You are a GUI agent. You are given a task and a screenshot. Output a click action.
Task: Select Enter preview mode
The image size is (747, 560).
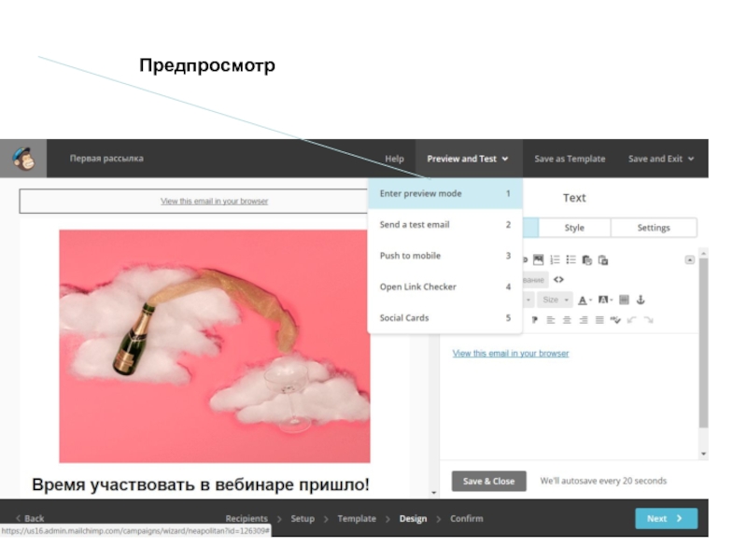(445, 193)
